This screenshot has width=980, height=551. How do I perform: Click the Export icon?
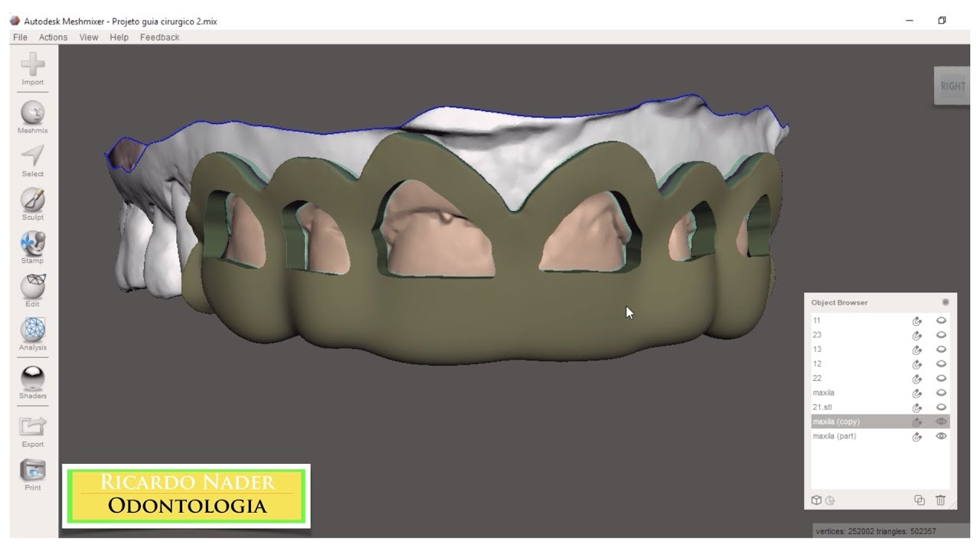32,426
